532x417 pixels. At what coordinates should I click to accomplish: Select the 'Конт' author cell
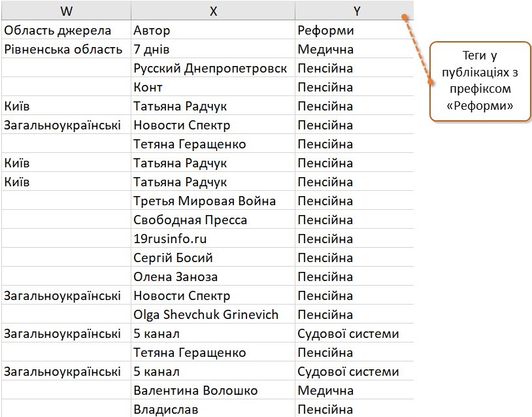click(213, 87)
